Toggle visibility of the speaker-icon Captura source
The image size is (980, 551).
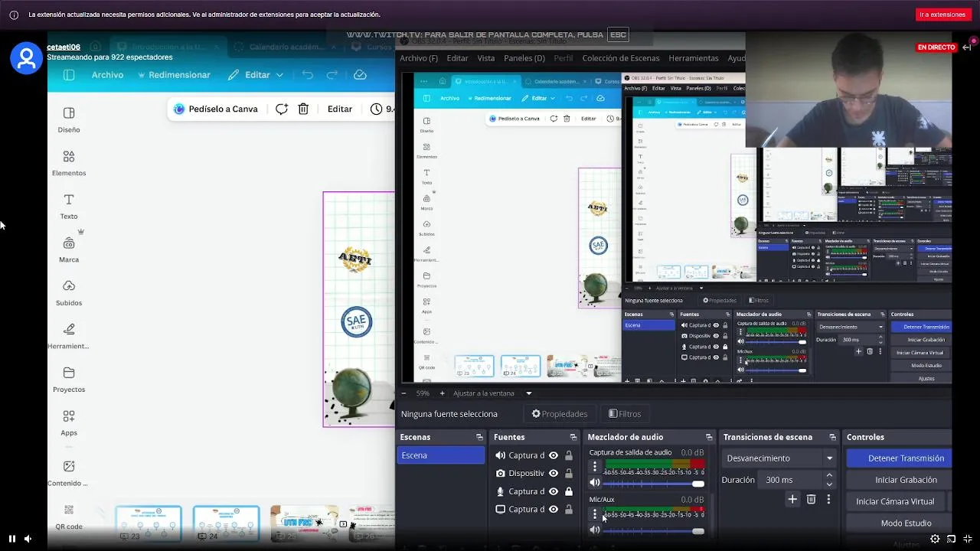pyautogui.click(x=554, y=455)
